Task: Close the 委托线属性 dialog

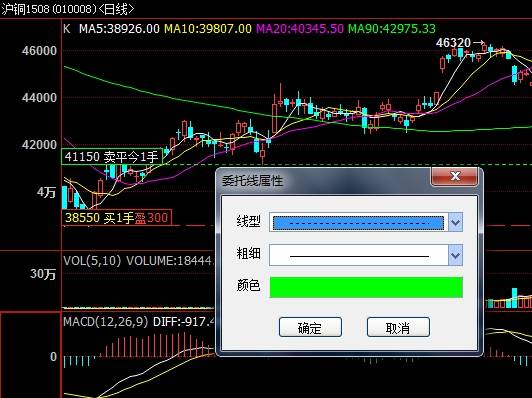Action: click(x=455, y=176)
